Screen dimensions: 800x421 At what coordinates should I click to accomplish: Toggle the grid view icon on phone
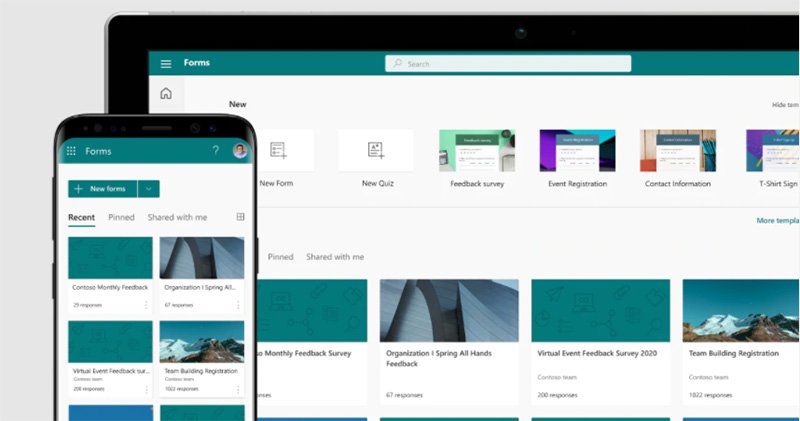(x=240, y=217)
